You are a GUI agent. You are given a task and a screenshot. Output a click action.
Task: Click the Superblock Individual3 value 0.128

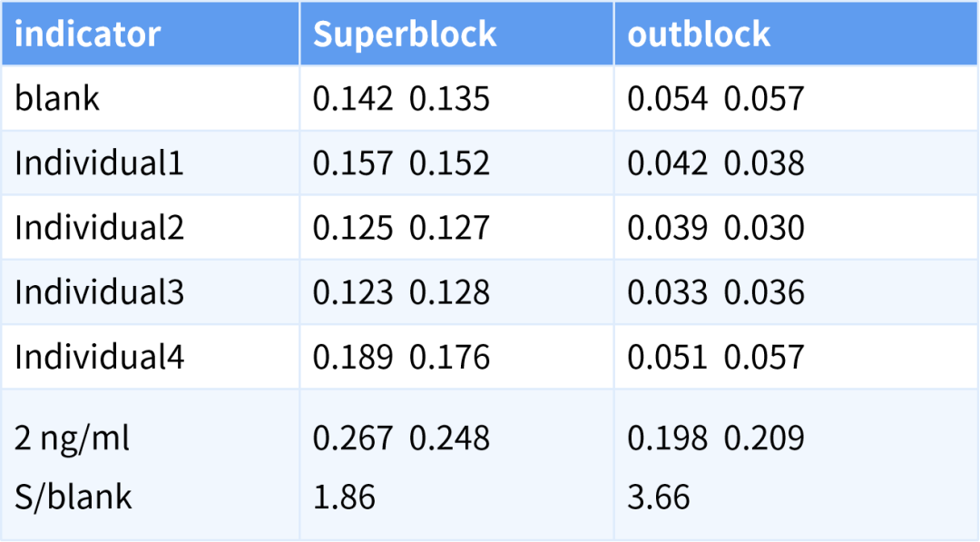pyautogui.click(x=449, y=292)
